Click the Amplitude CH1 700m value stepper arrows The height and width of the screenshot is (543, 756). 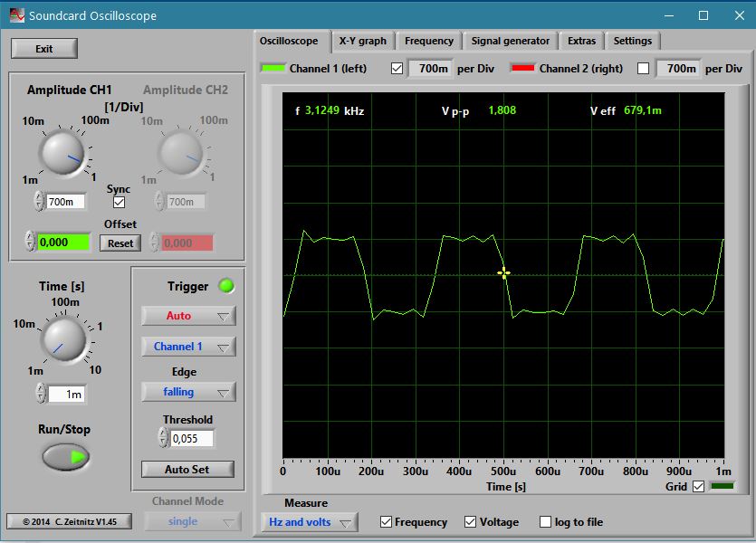[x=39, y=201]
